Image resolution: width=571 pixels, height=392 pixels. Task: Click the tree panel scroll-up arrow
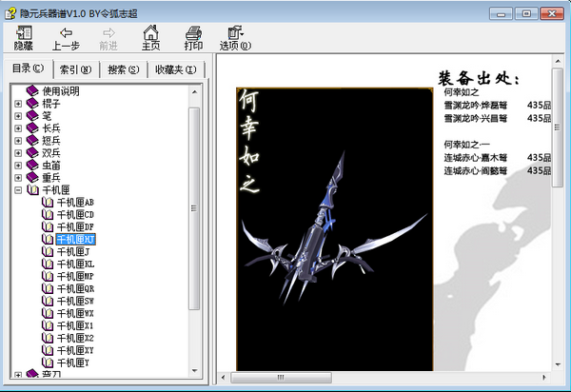pyautogui.click(x=194, y=92)
